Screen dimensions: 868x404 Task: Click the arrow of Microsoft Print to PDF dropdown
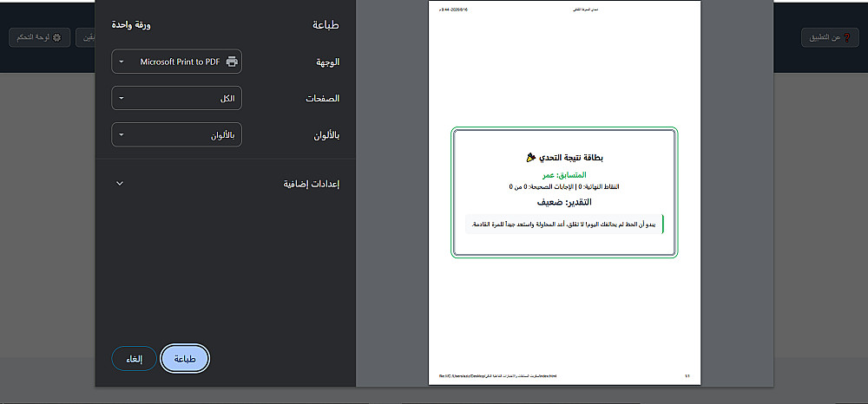[x=122, y=62]
